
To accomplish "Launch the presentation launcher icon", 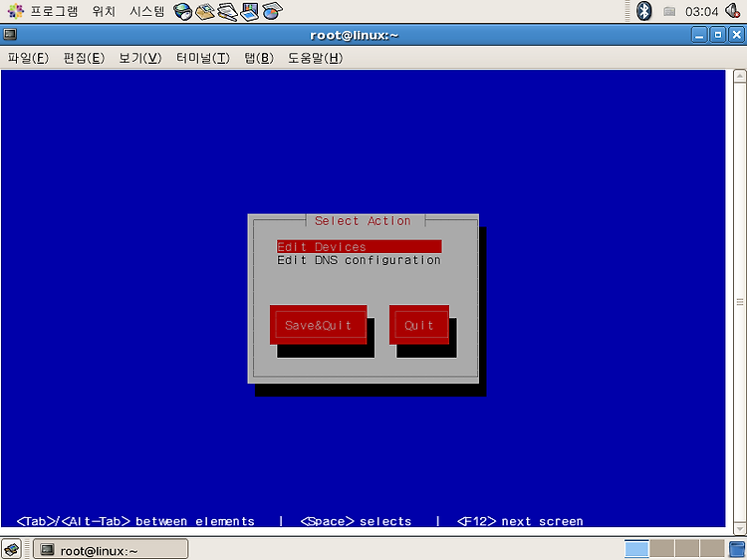I will click(x=249, y=11).
